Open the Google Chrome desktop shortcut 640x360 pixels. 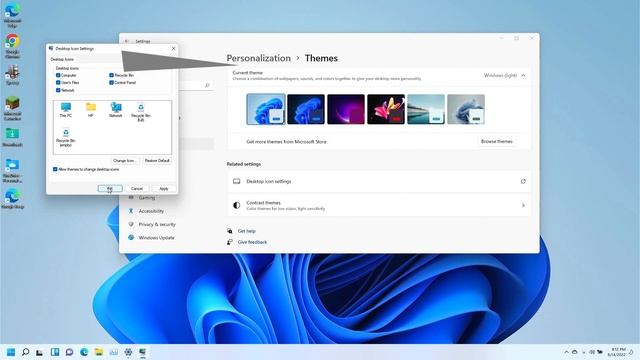(12, 46)
